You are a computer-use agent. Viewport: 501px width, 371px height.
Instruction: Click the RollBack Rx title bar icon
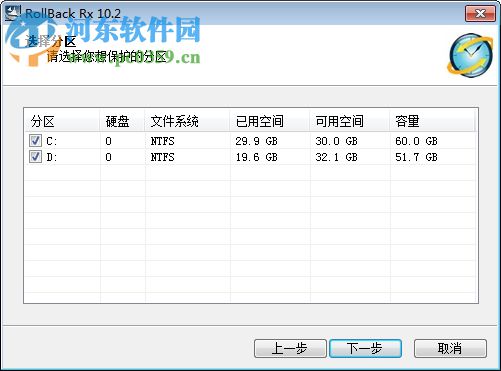pyautogui.click(x=13, y=13)
